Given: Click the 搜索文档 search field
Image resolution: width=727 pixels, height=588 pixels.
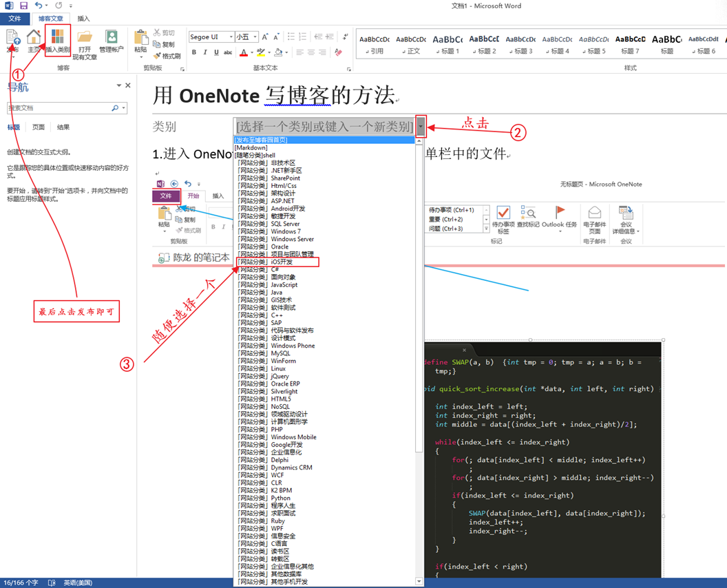Looking at the screenshot, I should pos(59,108).
